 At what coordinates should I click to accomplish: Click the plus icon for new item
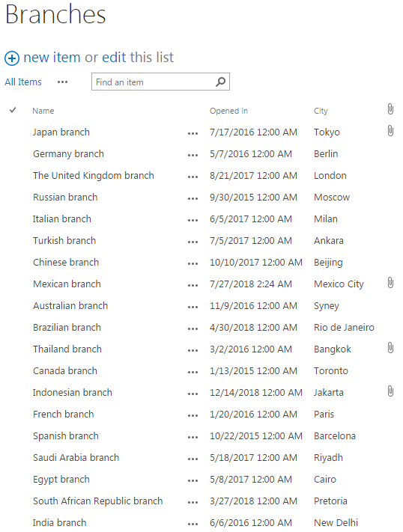[12, 58]
